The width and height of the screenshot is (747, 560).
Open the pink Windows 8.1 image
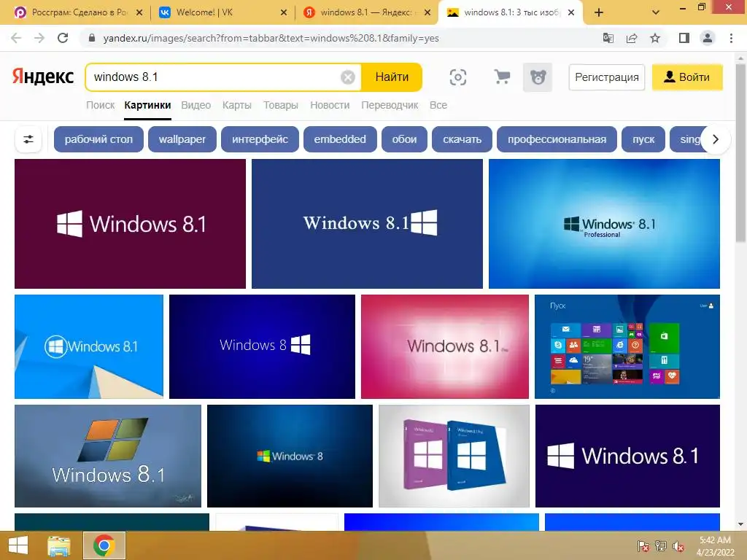click(x=445, y=346)
